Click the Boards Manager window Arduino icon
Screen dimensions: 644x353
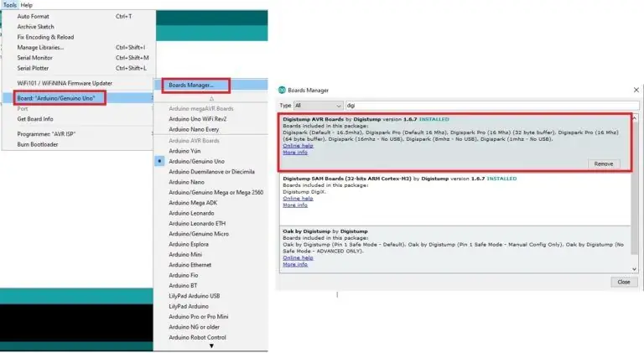tap(282, 90)
